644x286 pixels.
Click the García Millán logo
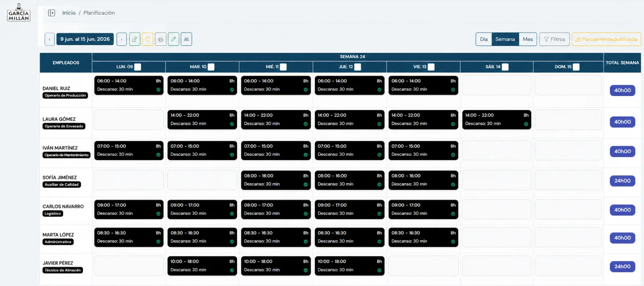pyautogui.click(x=19, y=12)
